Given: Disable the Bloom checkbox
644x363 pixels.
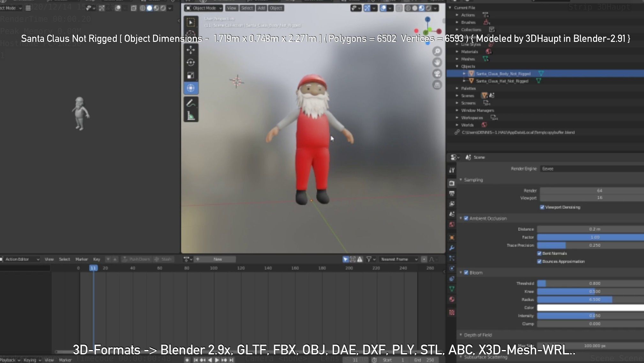Looking at the screenshot, I should (466, 273).
